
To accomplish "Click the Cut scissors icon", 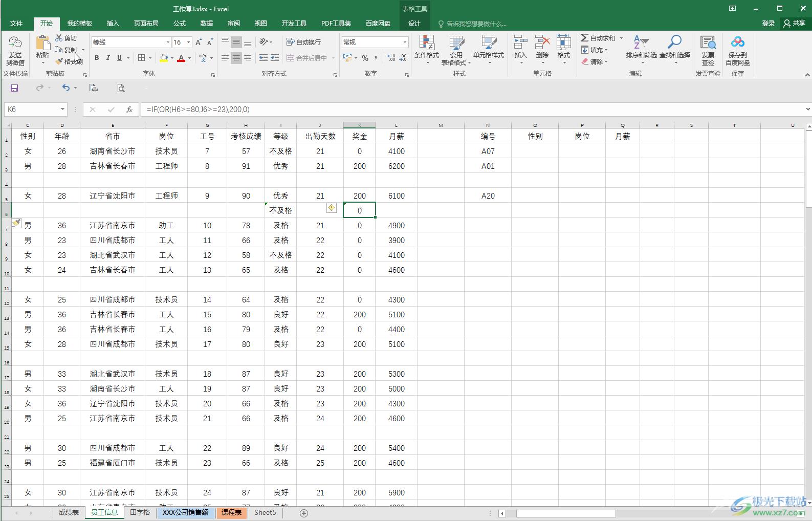I will point(59,38).
